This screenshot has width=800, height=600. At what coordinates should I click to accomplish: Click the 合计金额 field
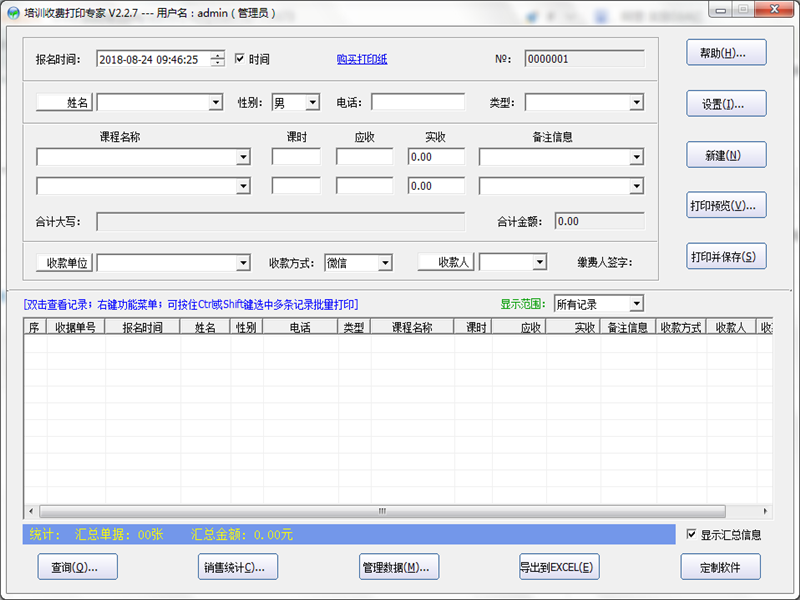(x=599, y=221)
